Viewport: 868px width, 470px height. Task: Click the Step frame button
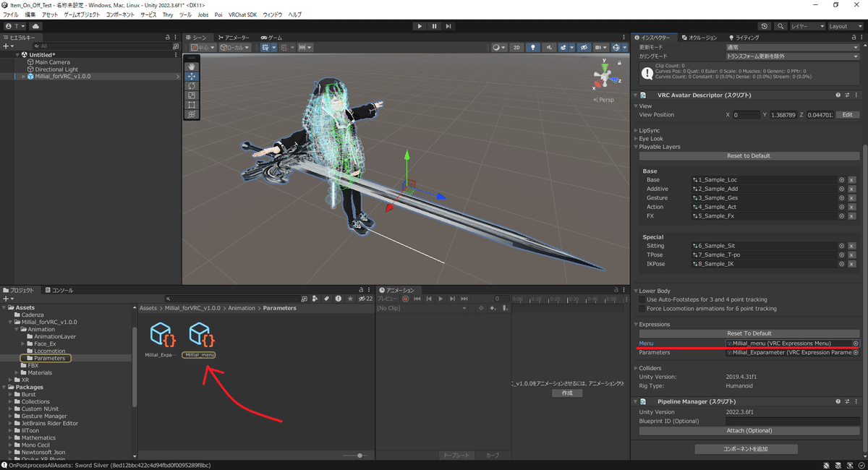(448, 26)
